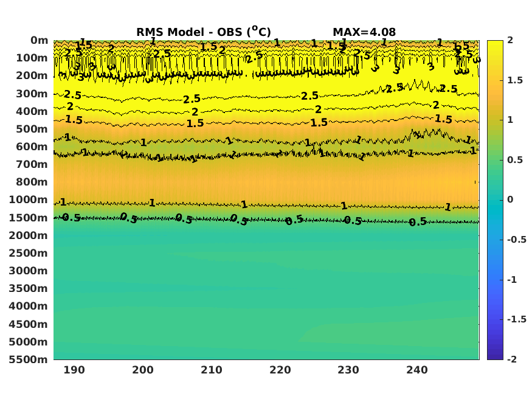Select the "3500m" depth axis label

click(x=29, y=288)
